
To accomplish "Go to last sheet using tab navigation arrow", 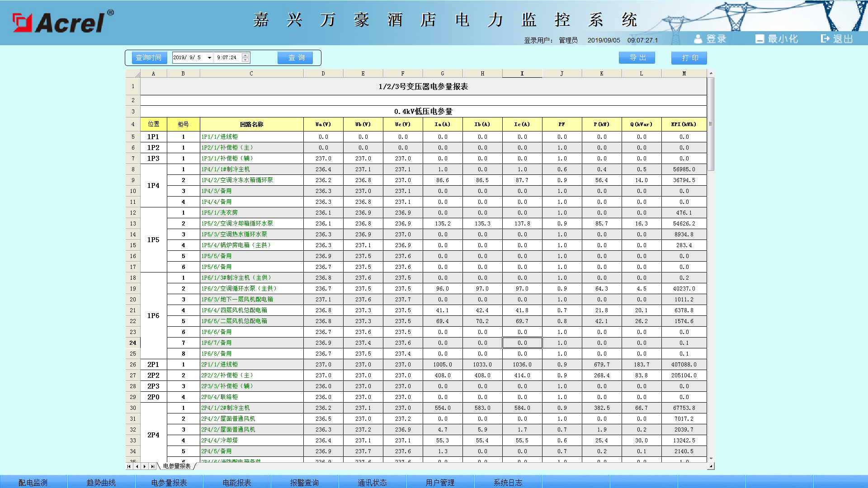I will coord(152,466).
